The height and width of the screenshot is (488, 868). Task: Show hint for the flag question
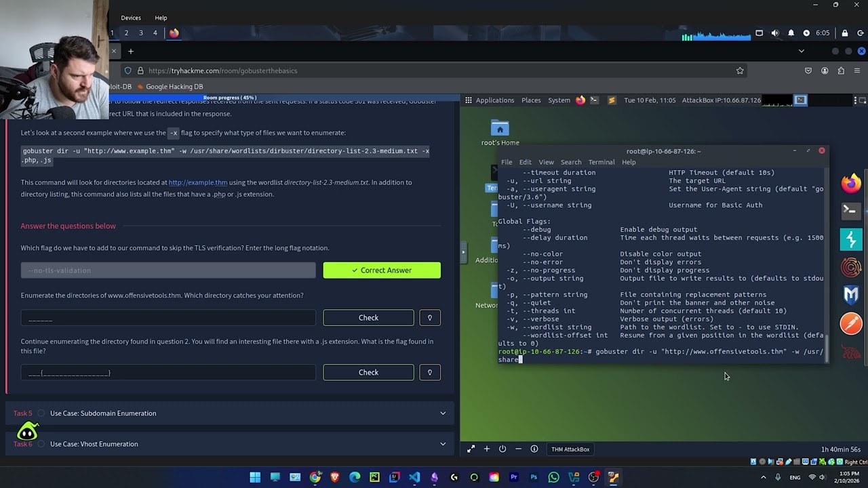tap(430, 372)
